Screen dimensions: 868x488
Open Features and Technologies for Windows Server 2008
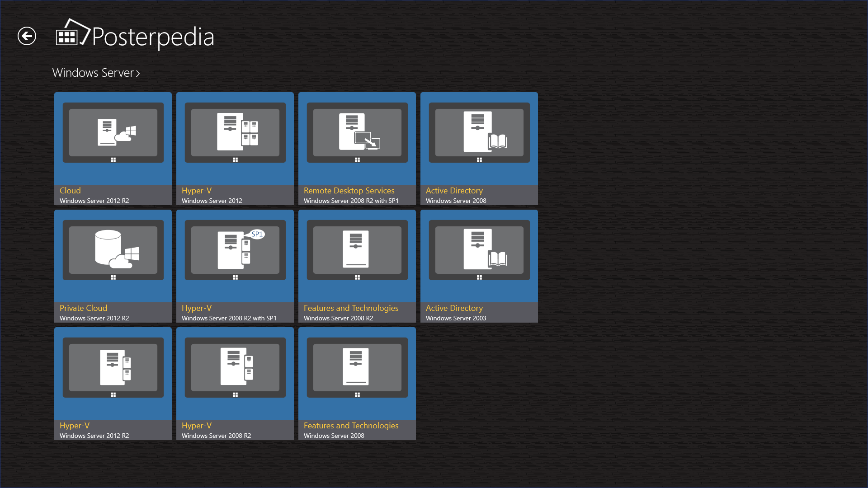tap(357, 383)
